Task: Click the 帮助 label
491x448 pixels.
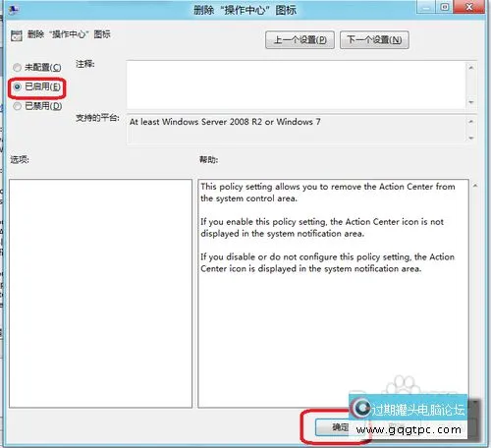Action: (x=208, y=160)
